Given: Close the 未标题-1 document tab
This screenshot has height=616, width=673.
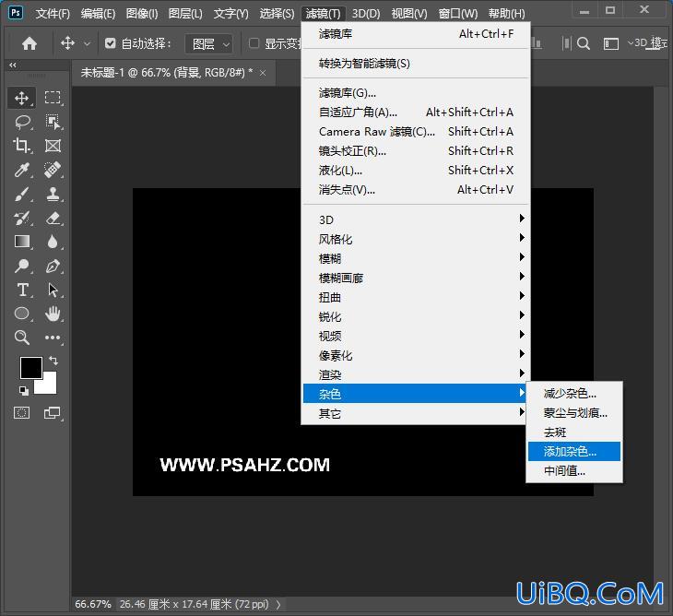Looking at the screenshot, I should 263,74.
